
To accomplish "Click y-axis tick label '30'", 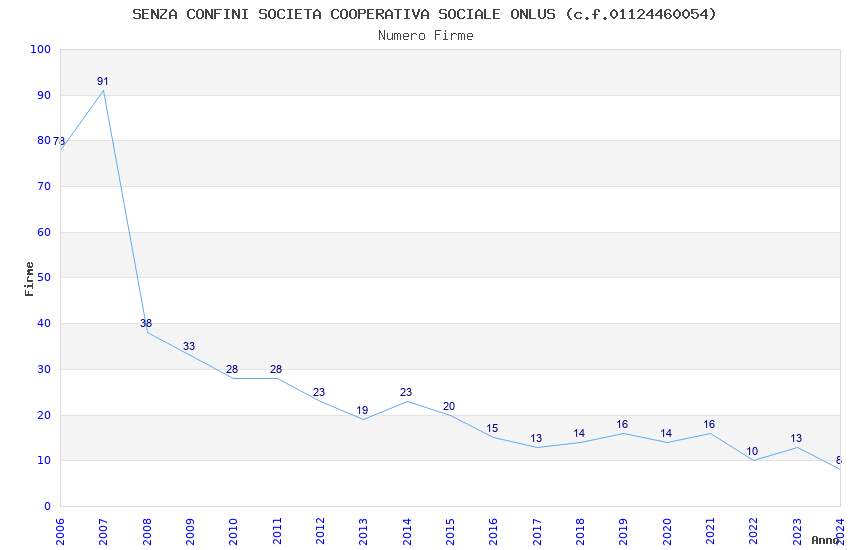I will [44, 370].
